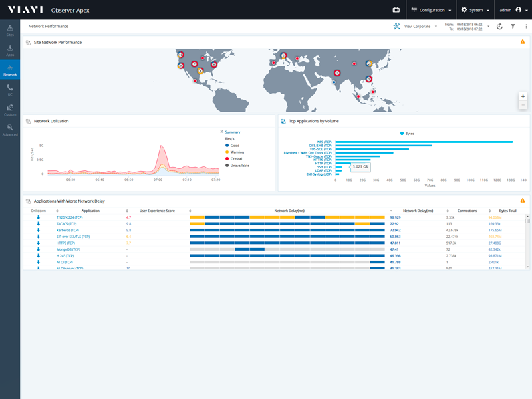Click the T.120/X.224 network delay timeline bar
The image size is (532, 399).
(x=287, y=217)
